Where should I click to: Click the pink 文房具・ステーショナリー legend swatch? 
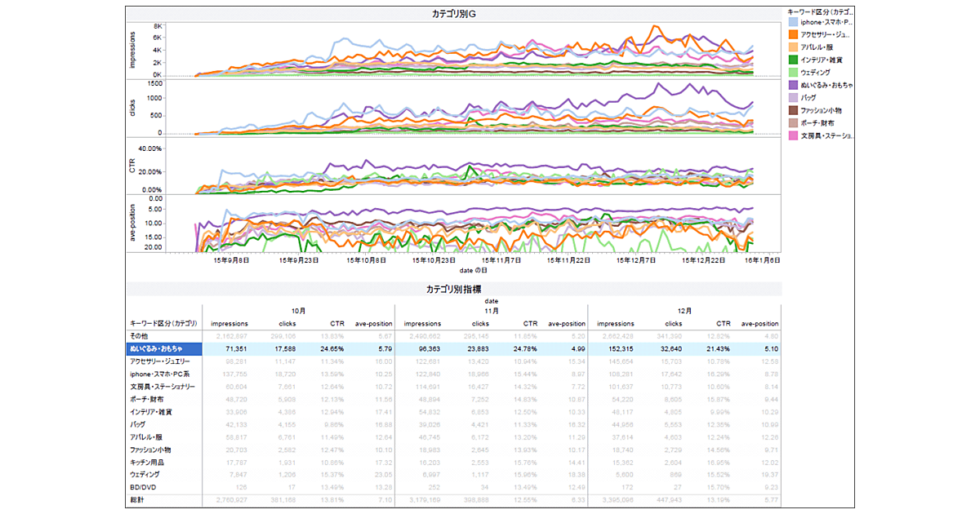[x=793, y=135]
